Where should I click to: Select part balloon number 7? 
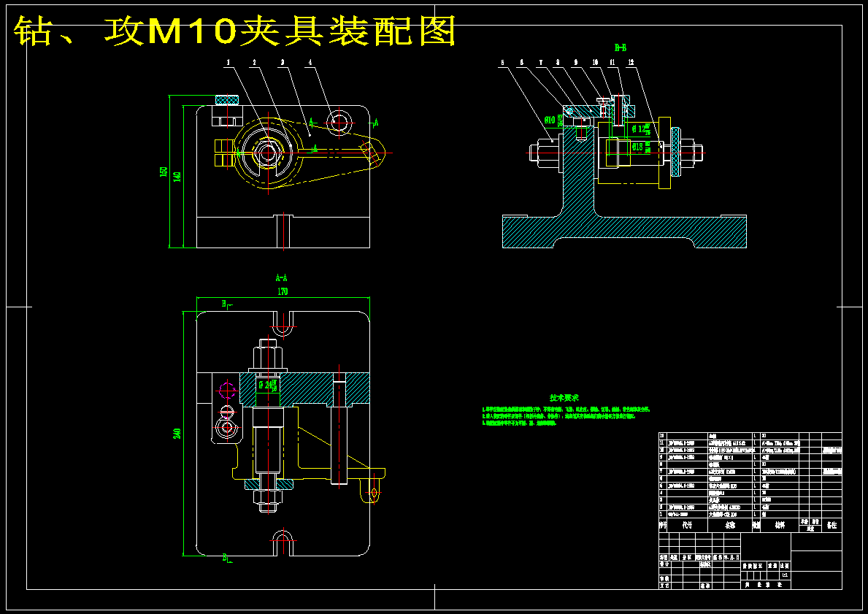pos(540,63)
